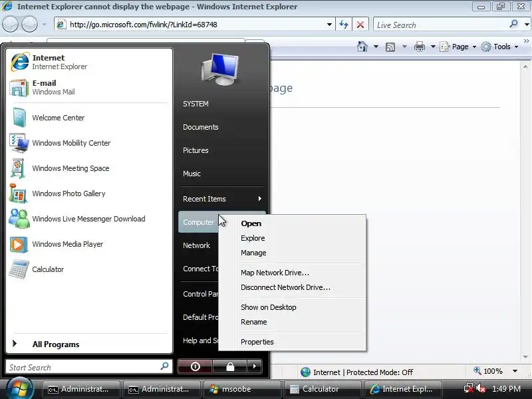Switch to Calculator taskbar button
Viewport: 532px width, 399px height.
322,389
